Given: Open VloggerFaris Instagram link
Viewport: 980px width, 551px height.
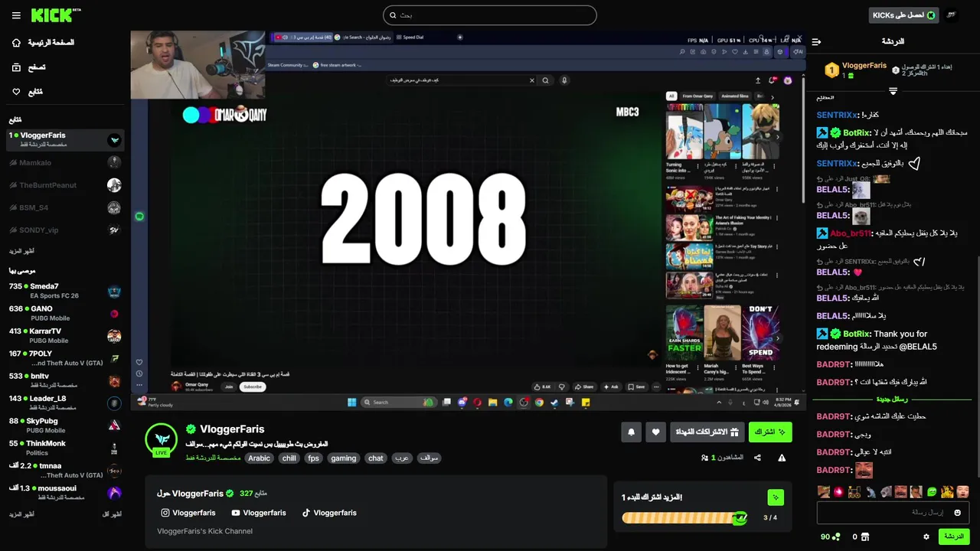Looking at the screenshot, I should point(188,513).
